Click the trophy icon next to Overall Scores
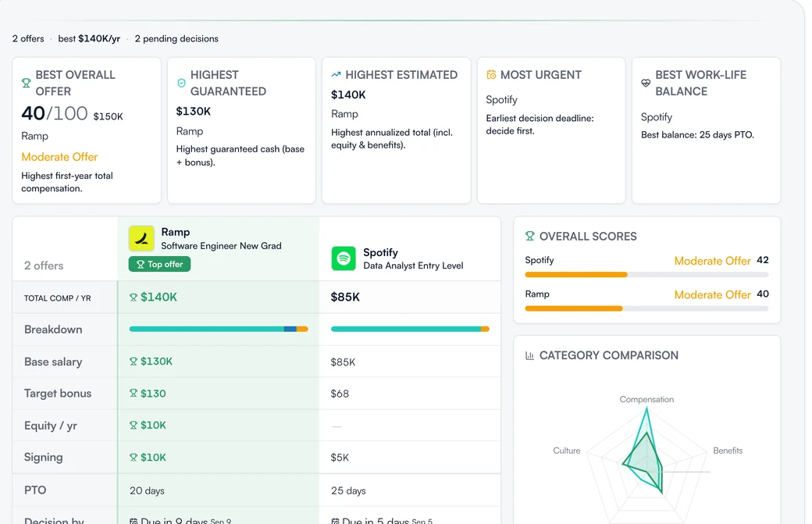The height and width of the screenshot is (524, 812). tap(530, 236)
